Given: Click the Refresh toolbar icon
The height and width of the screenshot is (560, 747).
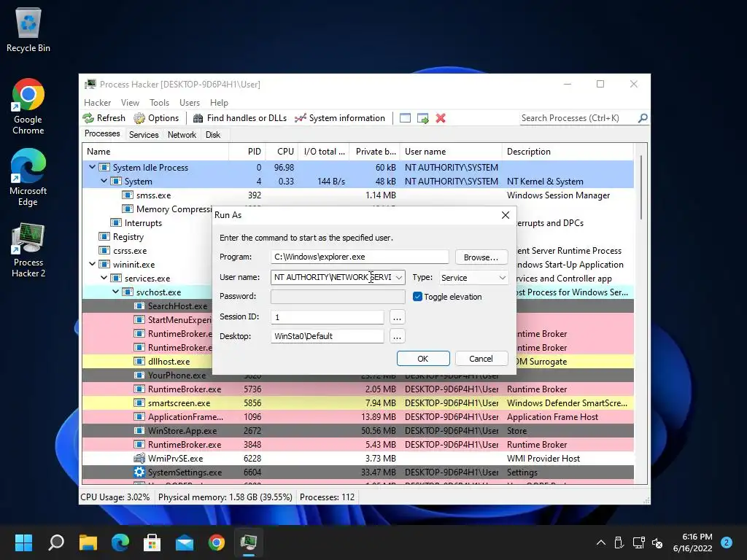Looking at the screenshot, I should (x=88, y=118).
